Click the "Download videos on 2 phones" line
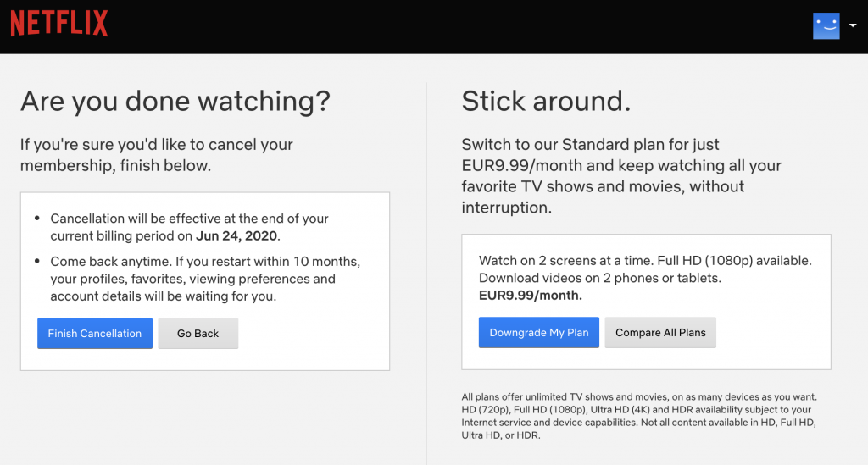 click(600, 278)
